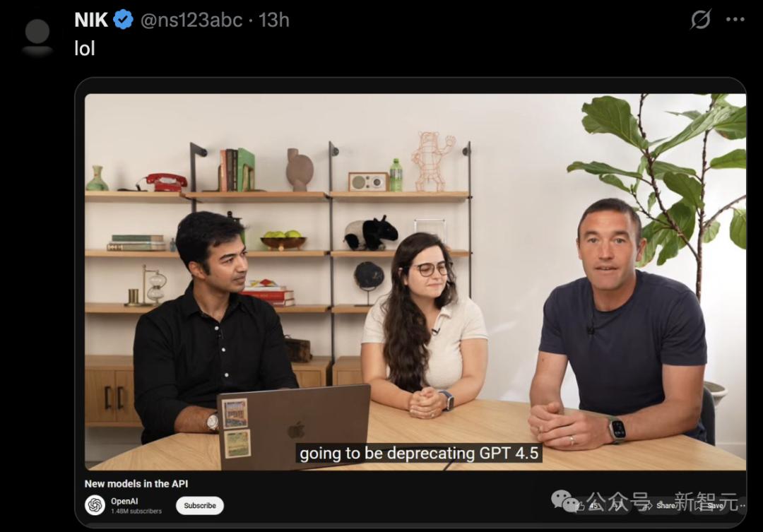Open the @ns123abc handle link
Image resolution: width=763 pixels, height=532 pixels.
pyautogui.click(x=191, y=20)
